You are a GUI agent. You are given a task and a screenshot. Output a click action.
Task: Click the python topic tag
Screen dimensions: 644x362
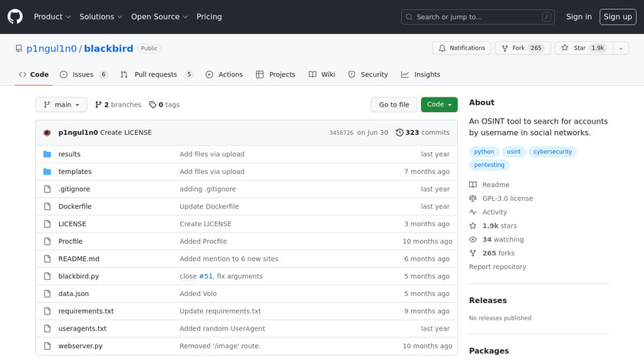(x=484, y=152)
